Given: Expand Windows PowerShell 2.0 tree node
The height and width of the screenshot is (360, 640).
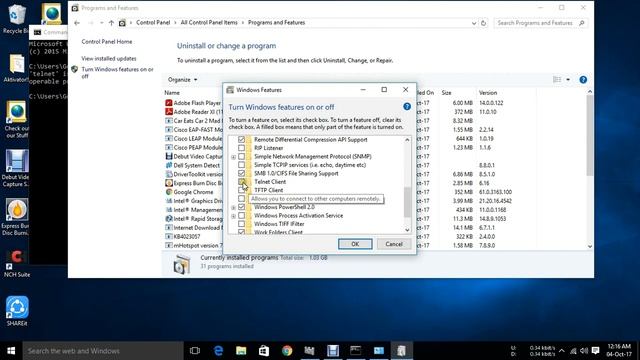Looking at the screenshot, I should 233,207.
